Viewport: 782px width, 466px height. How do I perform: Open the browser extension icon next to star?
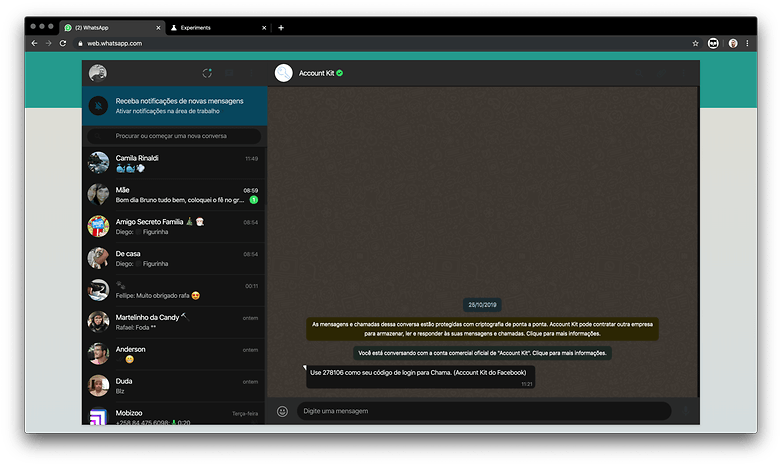[x=713, y=43]
